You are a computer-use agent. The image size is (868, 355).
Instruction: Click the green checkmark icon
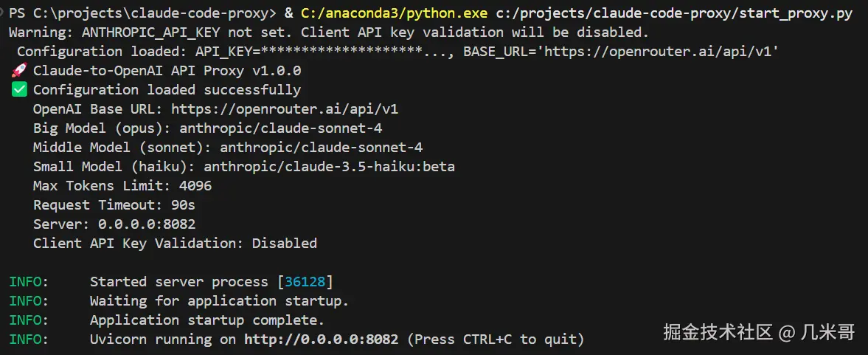pos(19,90)
